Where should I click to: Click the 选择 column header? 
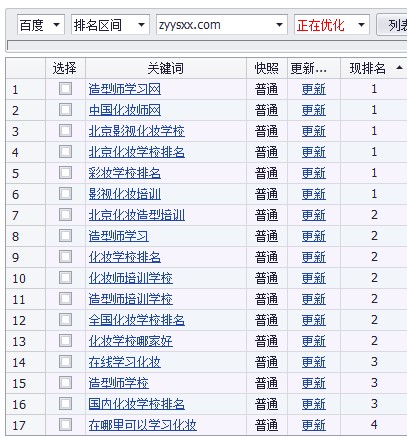(x=65, y=68)
